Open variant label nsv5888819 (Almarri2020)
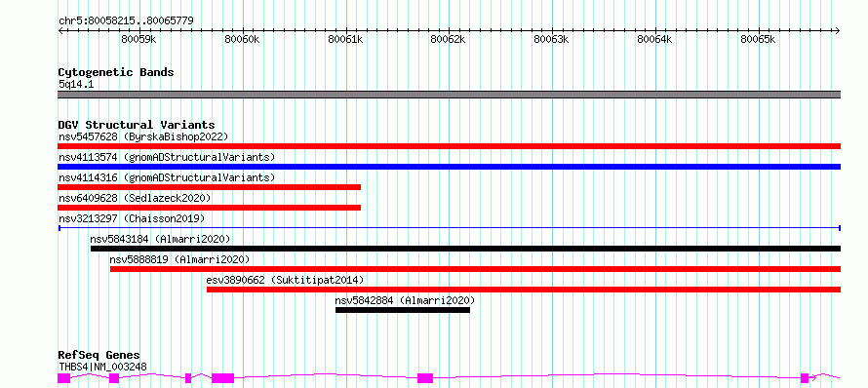 coord(179,259)
